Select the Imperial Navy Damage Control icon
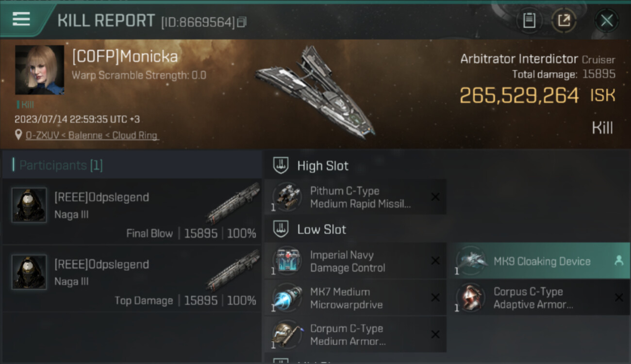Image resolution: width=631 pixels, height=364 pixels. coord(287,261)
